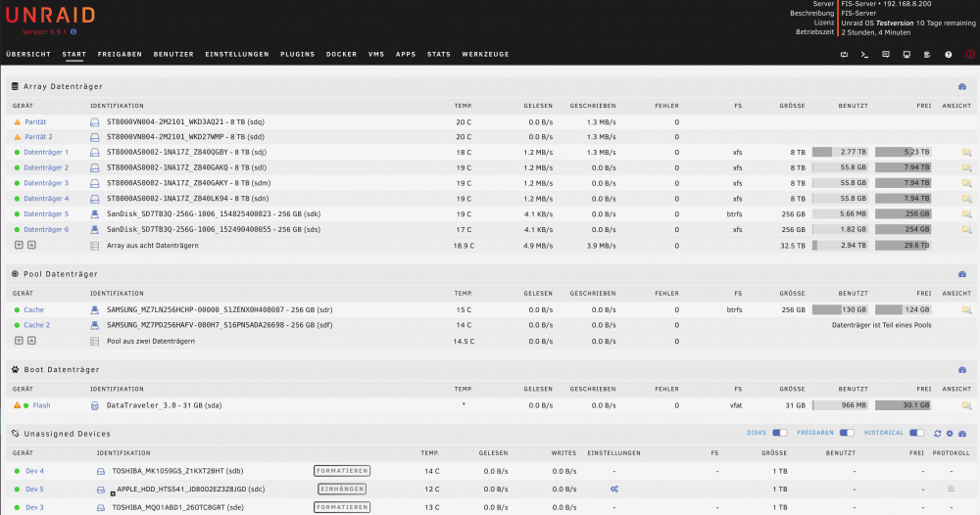Open the EINSTELLUNGEN tab in the navigation bar
Screen dimensions: 980x515
pos(237,54)
